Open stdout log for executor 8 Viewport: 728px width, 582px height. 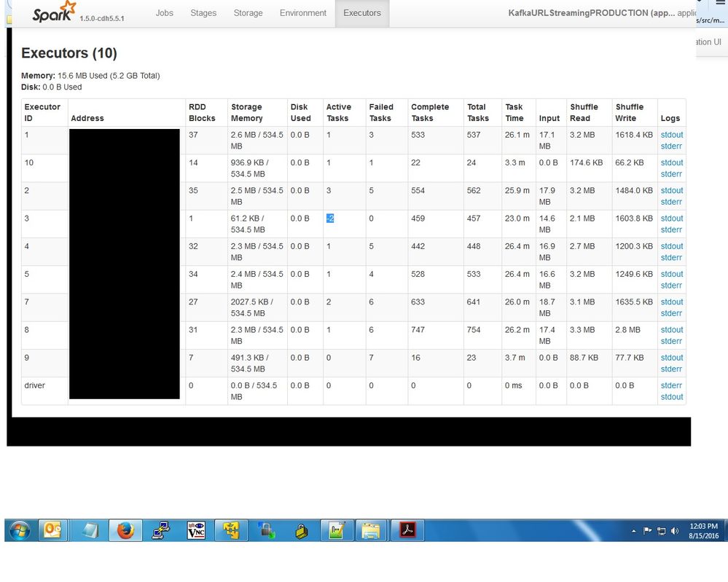tap(671, 329)
